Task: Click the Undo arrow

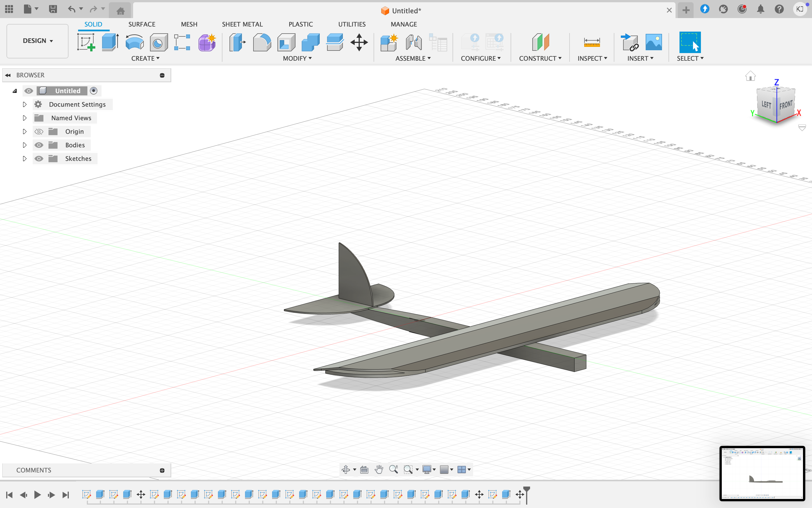Action: [71, 9]
